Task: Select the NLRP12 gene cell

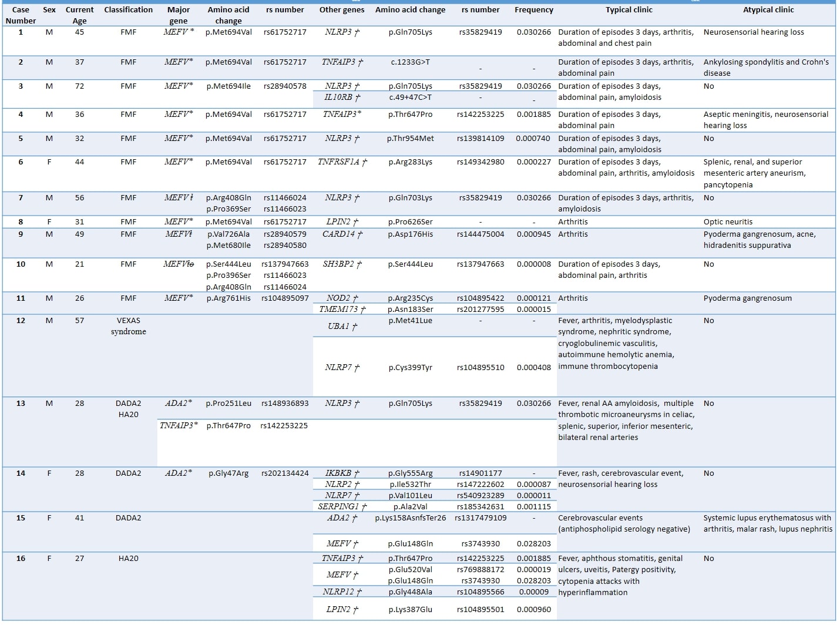Action: click(342, 592)
